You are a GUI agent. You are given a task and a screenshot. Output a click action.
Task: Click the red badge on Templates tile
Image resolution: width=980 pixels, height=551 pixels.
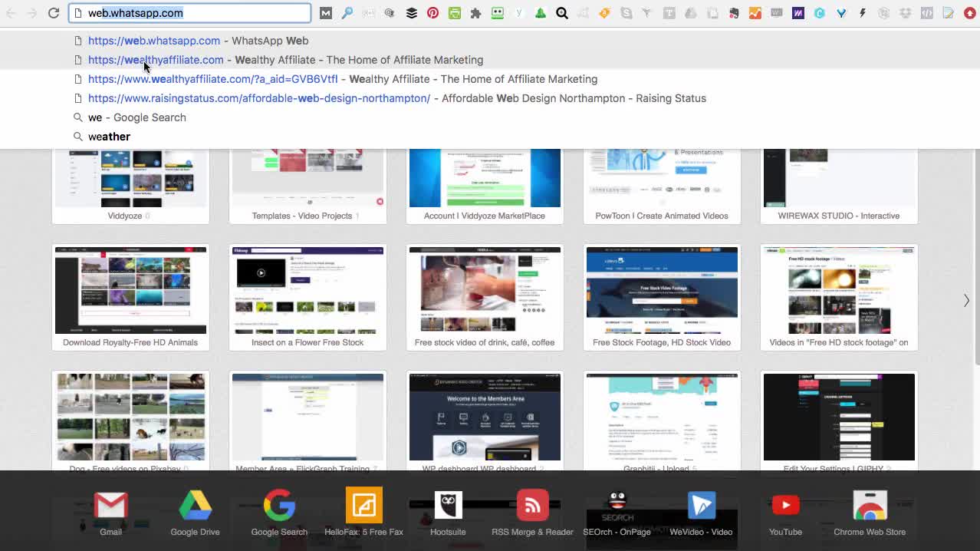[x=380, y=202]
